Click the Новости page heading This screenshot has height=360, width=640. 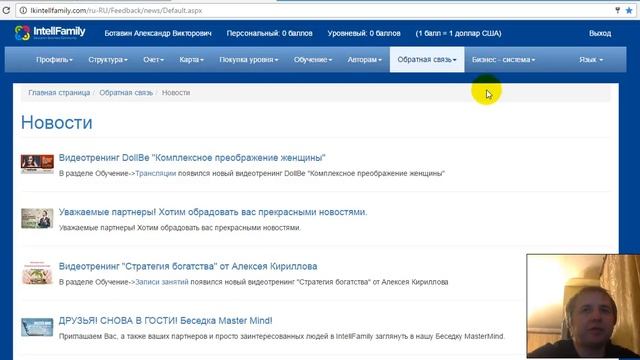57,122
